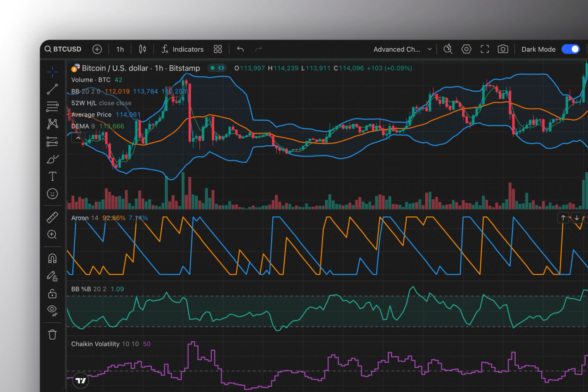
Task: Select the ruler measure tool
Action: pyautogui.click(x=52, y=217)
